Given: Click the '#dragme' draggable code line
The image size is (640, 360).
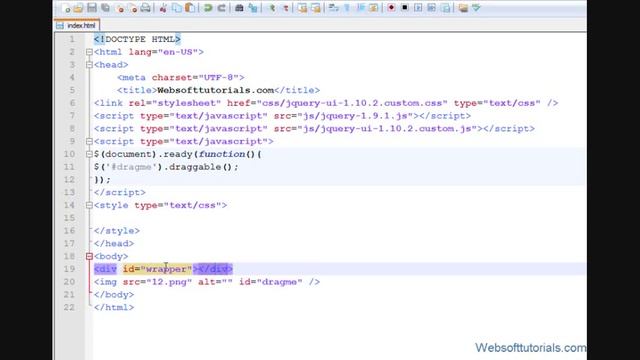Looking at the screenshot, I should point(166,167).
